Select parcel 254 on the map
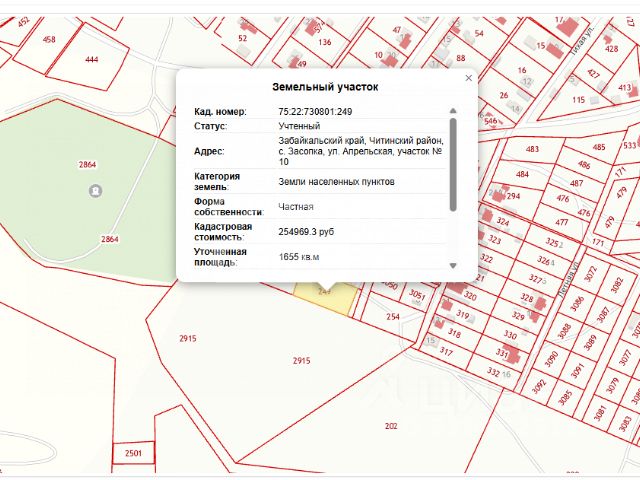Screen dimensions: 640x480 393,317
